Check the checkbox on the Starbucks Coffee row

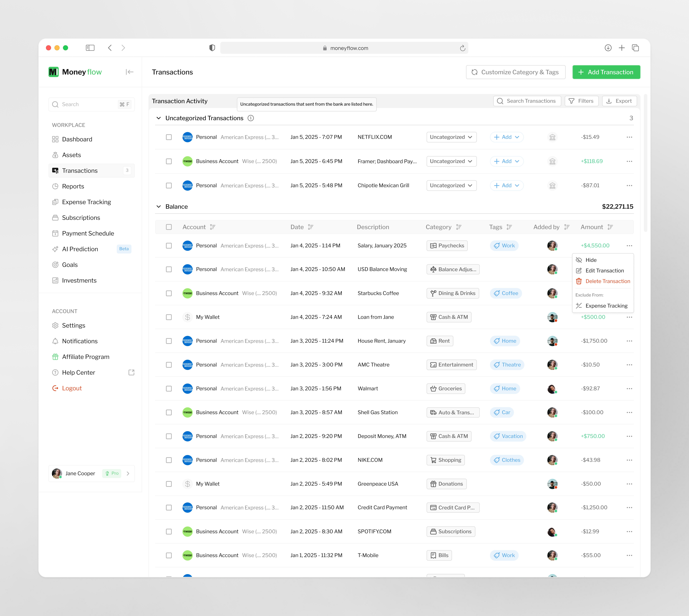coord(169,293)
